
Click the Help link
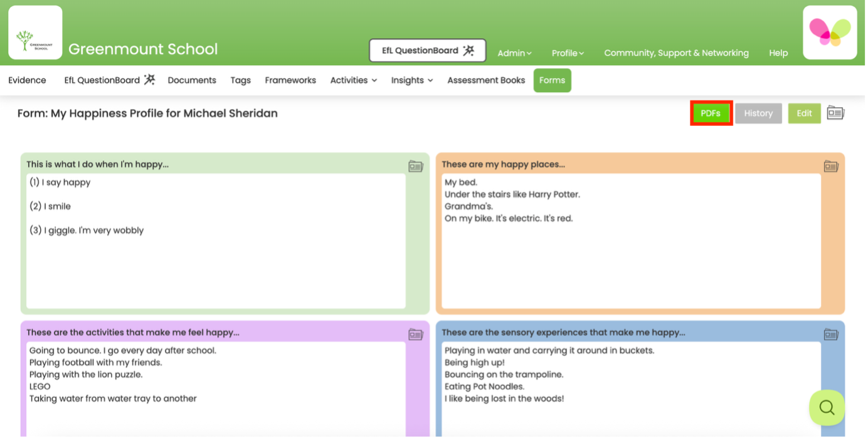tap(778, 53)
